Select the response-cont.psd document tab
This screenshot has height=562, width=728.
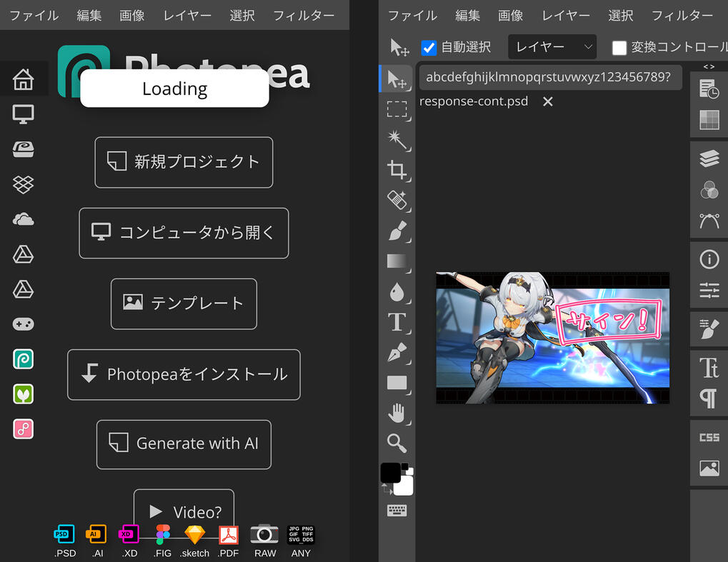[x=474, y=101]
